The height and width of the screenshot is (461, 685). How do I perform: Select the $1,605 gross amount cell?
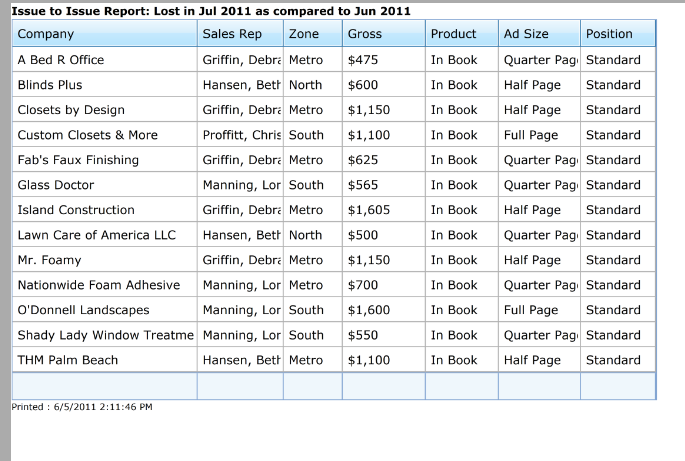click(368, 210)
